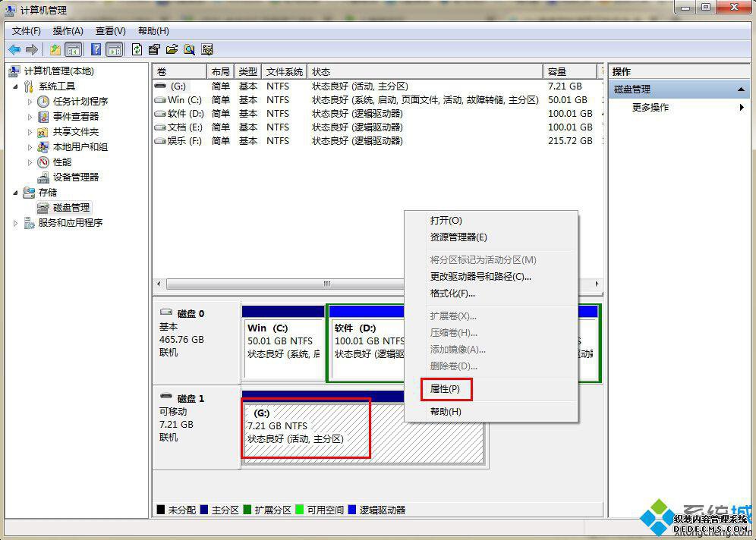Expand the 任务计划程序 arrow
Viewport: 756px width, 540px height.
click(x=30, y=102)
